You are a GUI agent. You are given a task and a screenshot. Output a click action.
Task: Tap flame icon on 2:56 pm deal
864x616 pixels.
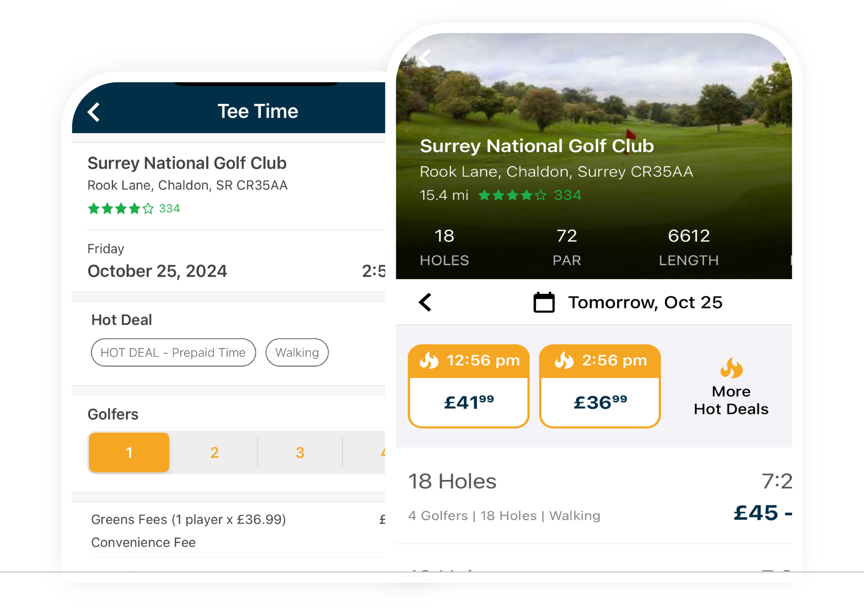click(x=564, y=360)
